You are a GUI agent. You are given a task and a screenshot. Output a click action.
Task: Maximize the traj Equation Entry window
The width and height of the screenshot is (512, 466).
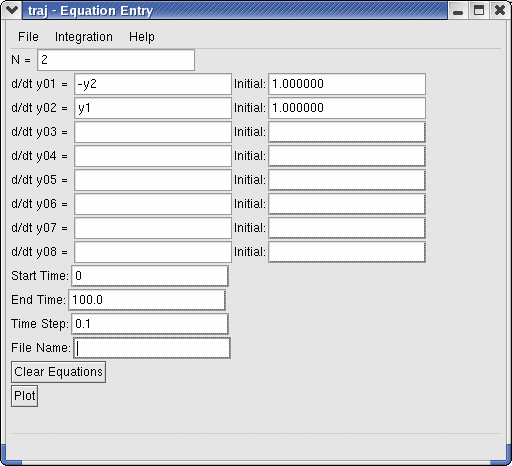pos(479,10)
